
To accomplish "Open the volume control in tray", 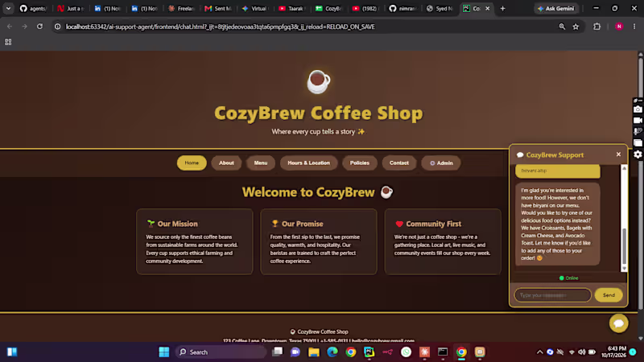I will pos(581,352).
